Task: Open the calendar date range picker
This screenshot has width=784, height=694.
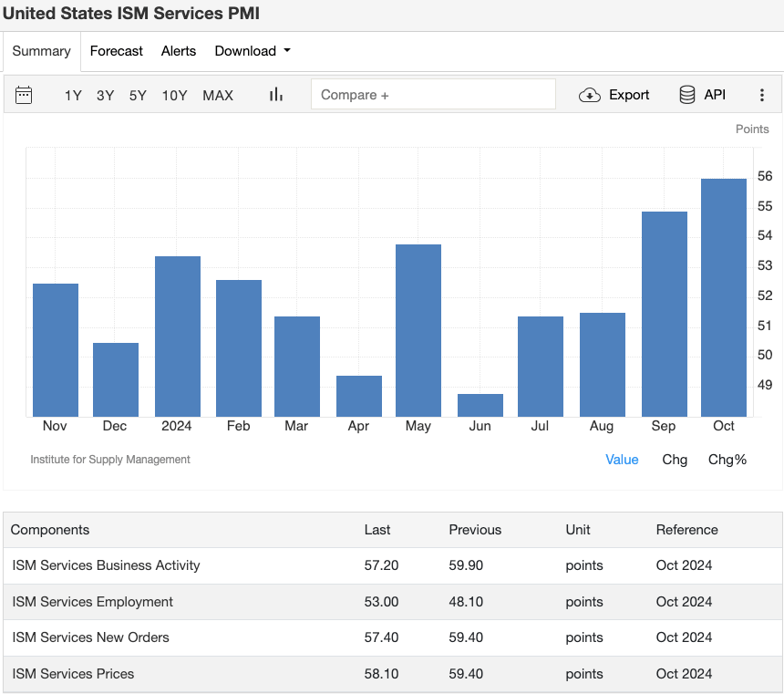Action: tap(24, 94)
